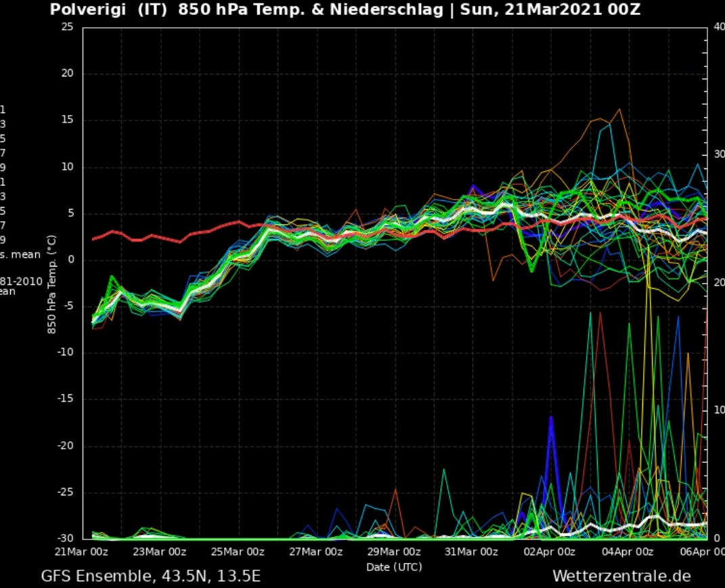Select the 25Mar 00z x-axis tick label

tap(238, 551)
